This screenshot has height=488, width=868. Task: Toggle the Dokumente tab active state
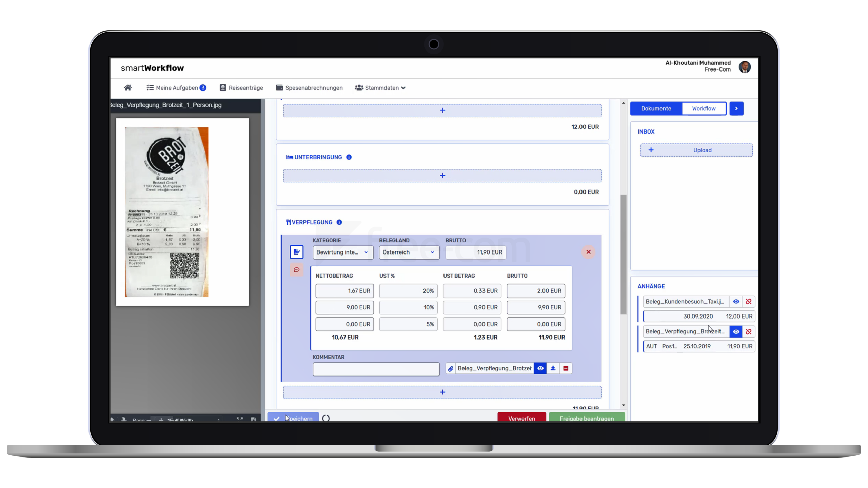[656, 108]
